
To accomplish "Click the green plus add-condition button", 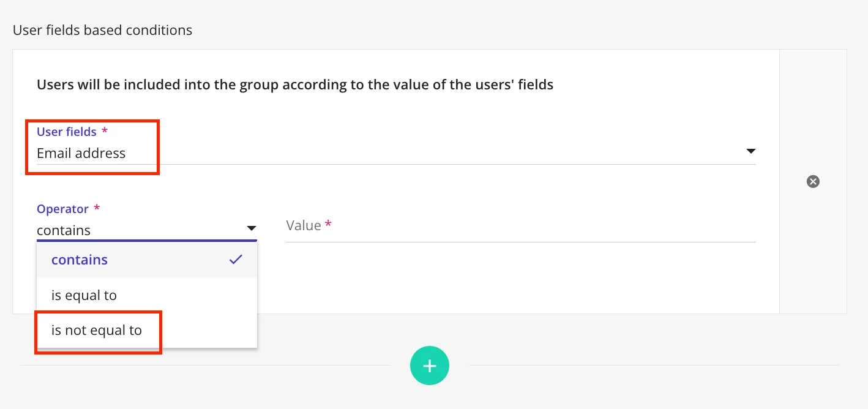I will tap(430, 366).
